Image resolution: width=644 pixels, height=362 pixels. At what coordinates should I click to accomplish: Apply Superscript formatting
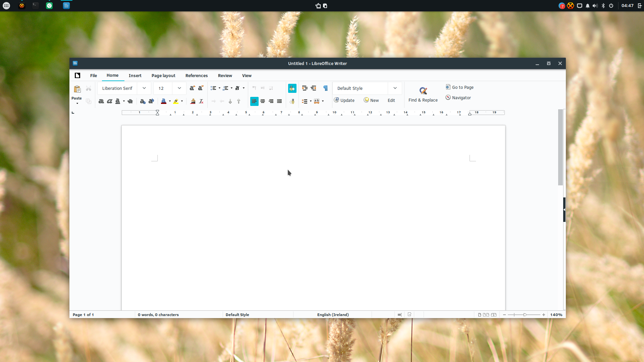[x=151, y=101]
